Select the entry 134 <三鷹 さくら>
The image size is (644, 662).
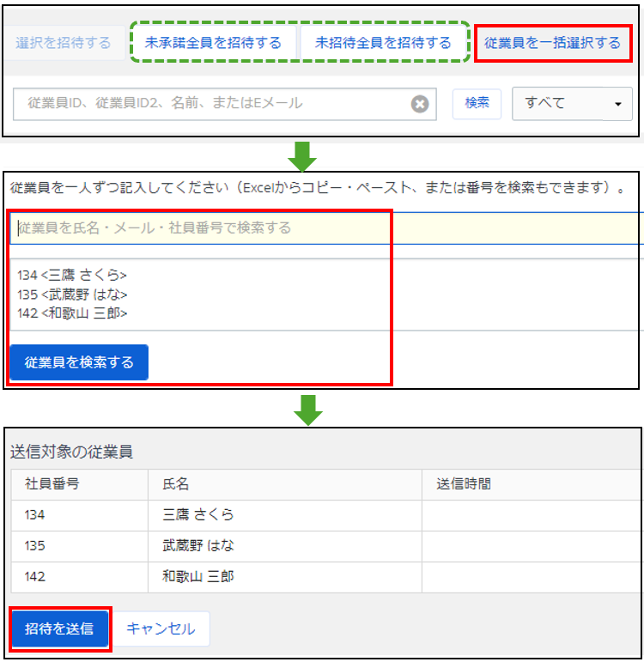72,275
